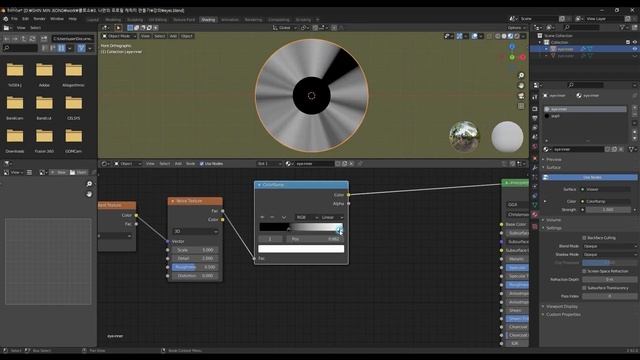Viewport: 640px width, 360px height.
Task: Click the file browser filter funnel icon
Action: (81, 48)
